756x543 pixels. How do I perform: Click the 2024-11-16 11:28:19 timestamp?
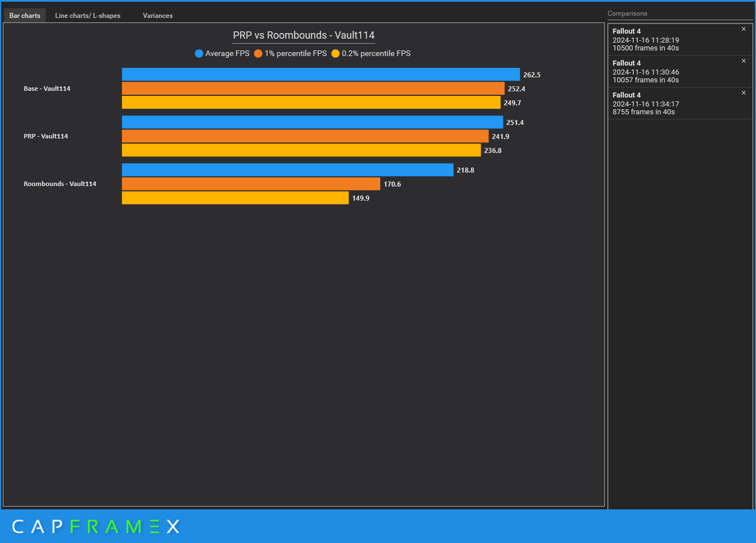(646, 40)
